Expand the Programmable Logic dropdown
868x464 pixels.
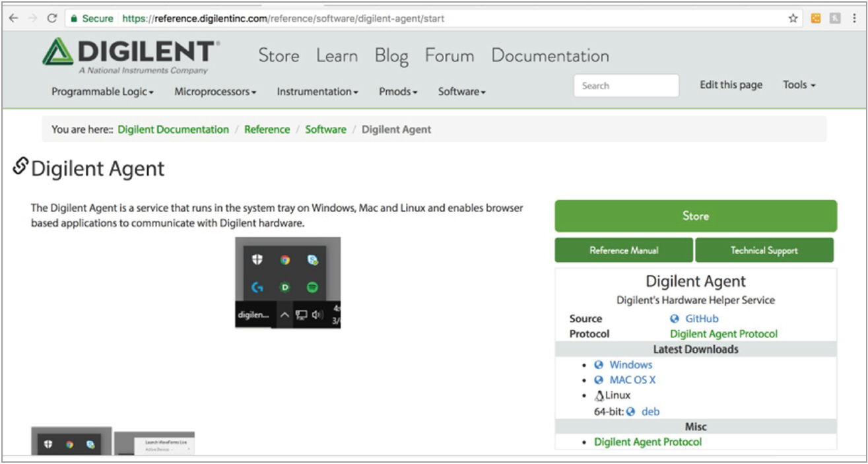[x=102, y=92]
